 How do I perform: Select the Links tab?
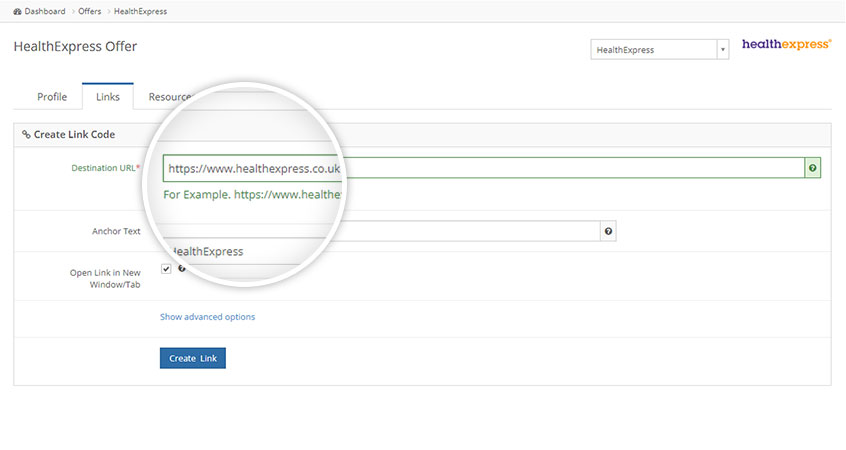coord(108,97)
